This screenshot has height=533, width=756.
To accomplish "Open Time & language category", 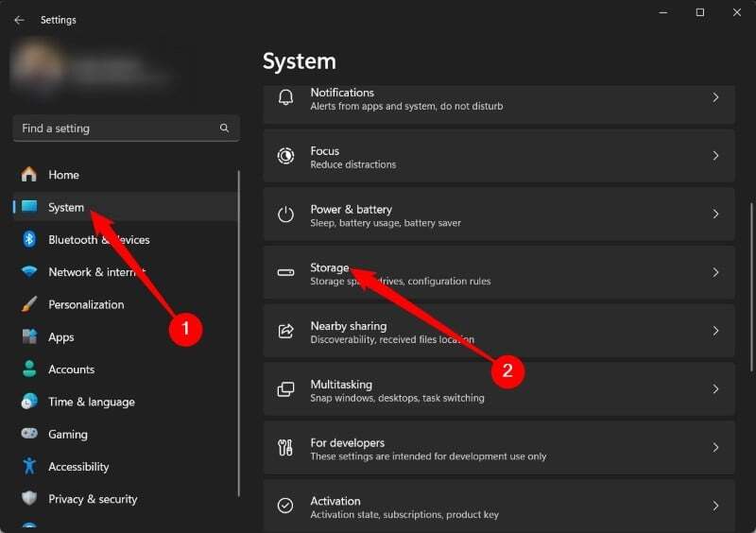I will click(126, 402).
